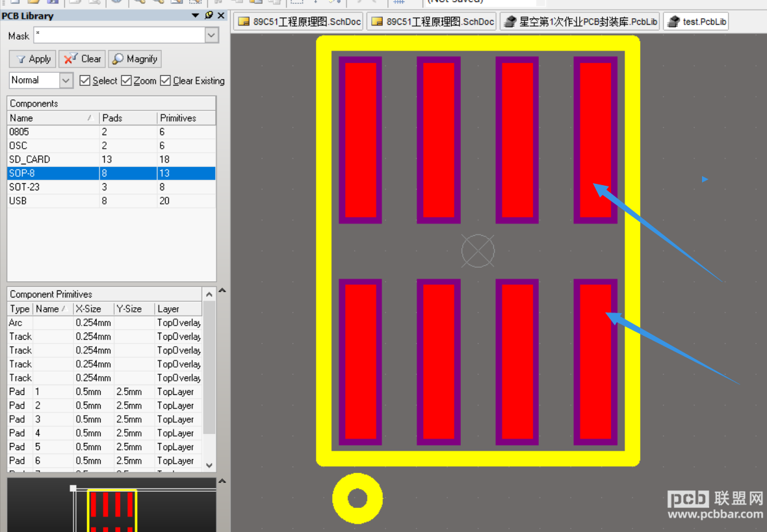767x532 pixels.
Task: Switch to second 89C51工程原理图.SchDoc tab
Action: (x=432, y=21)
